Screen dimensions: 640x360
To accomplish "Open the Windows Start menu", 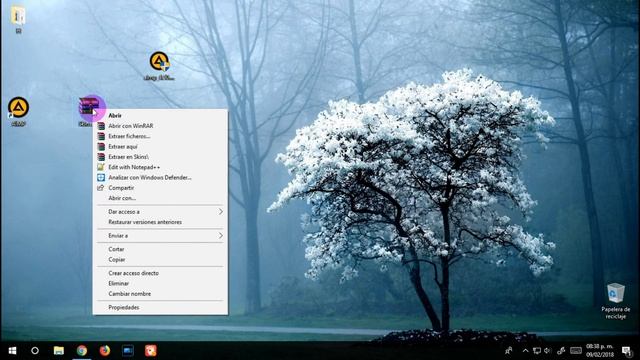I will point(12,351).
